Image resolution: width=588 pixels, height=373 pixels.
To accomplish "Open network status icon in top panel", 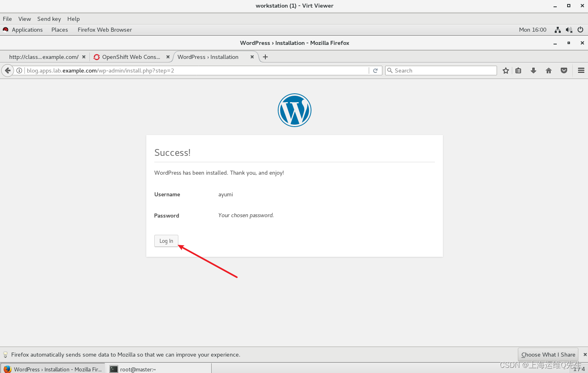I will click(x=558, y=30).
